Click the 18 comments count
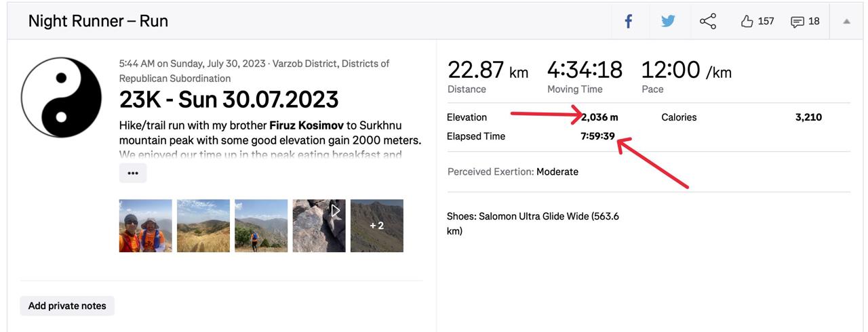868x332 pixels. (x=814, y=22)
